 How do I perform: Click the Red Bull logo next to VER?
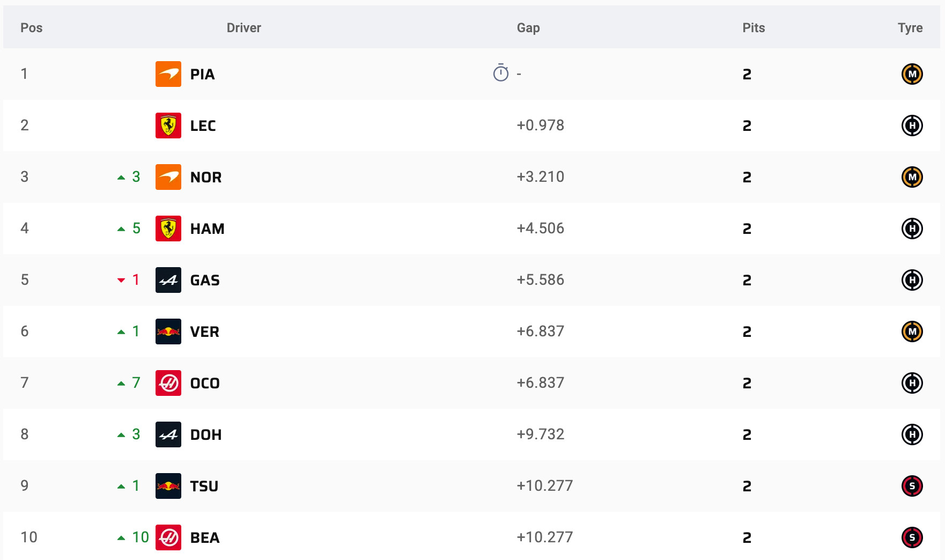[x=168, y=331]
